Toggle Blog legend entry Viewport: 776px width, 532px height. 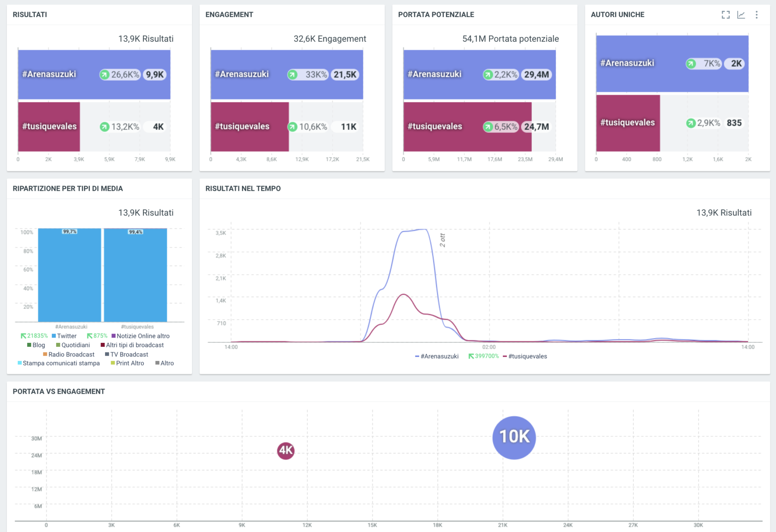[36, 345]
